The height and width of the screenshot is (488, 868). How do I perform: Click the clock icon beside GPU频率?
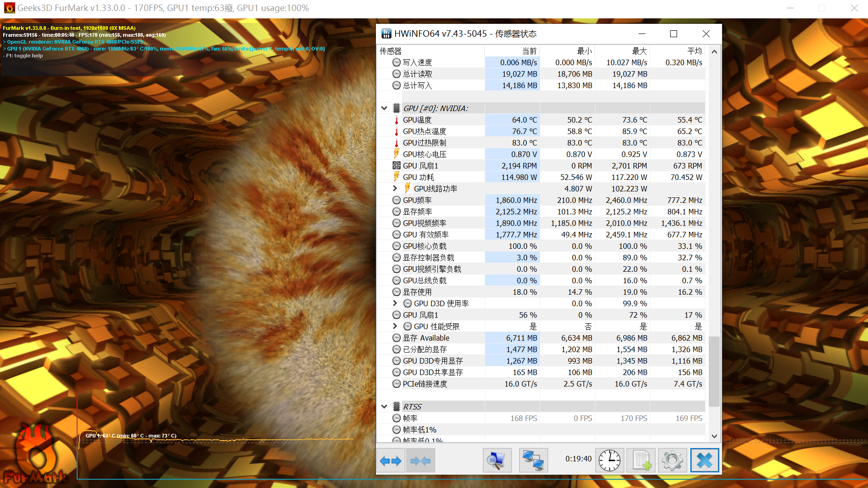[397, 200]
